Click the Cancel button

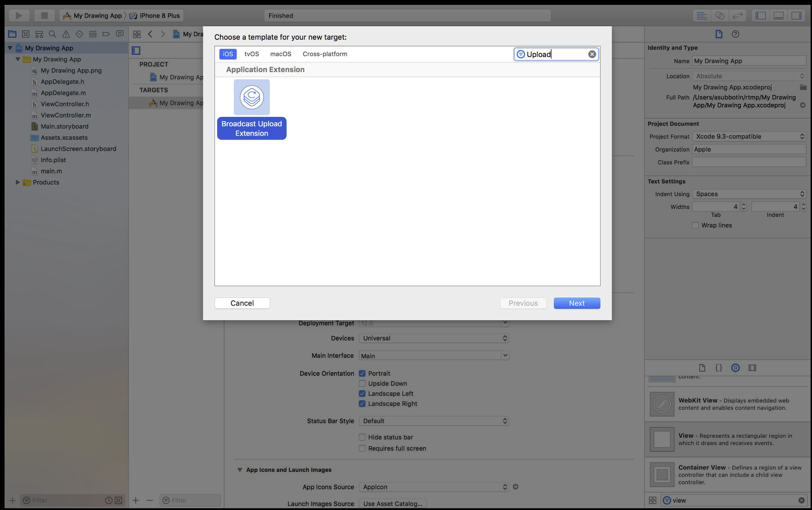pos(242,303)
